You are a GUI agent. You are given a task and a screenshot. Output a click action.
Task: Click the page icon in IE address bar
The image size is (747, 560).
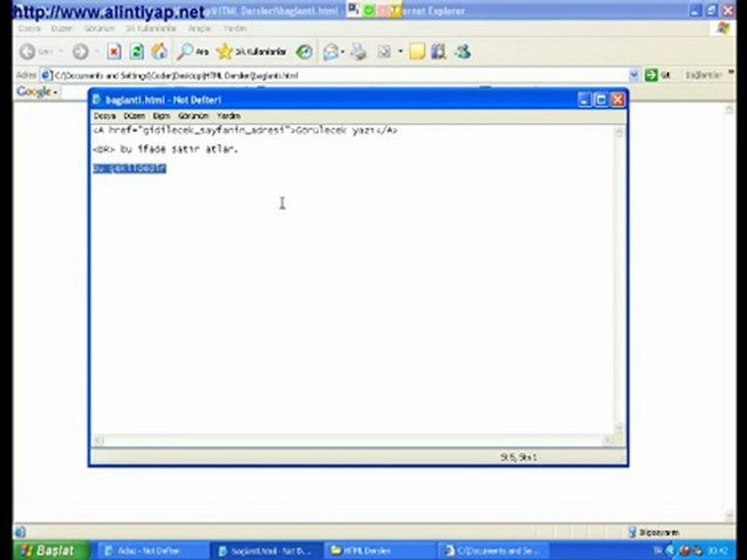[46, 75]
